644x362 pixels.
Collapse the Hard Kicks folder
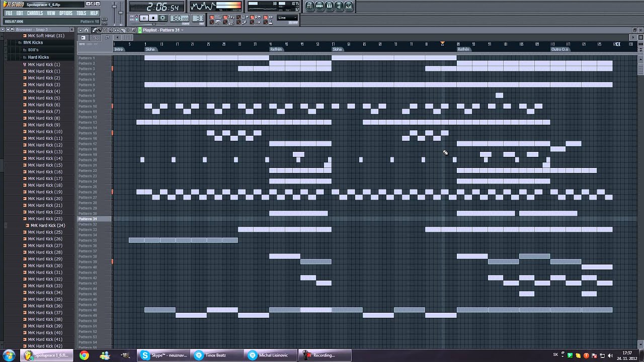coord(38,57)
